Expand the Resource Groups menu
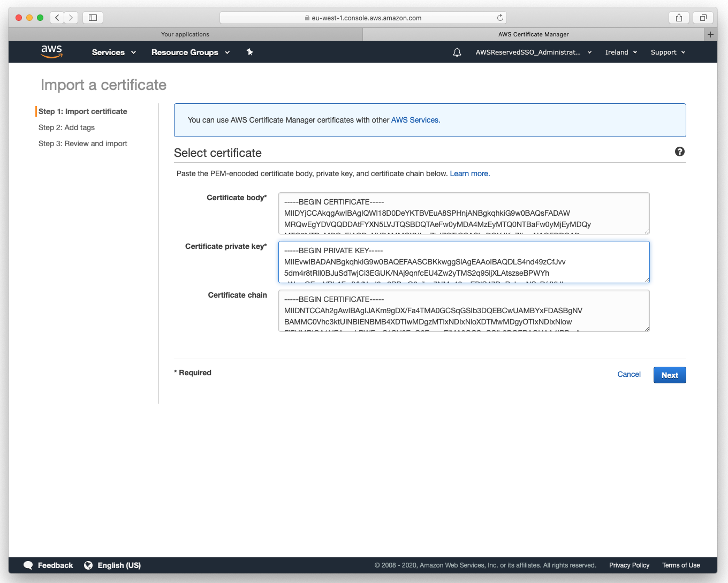The image size is (728, 583). 191,52
